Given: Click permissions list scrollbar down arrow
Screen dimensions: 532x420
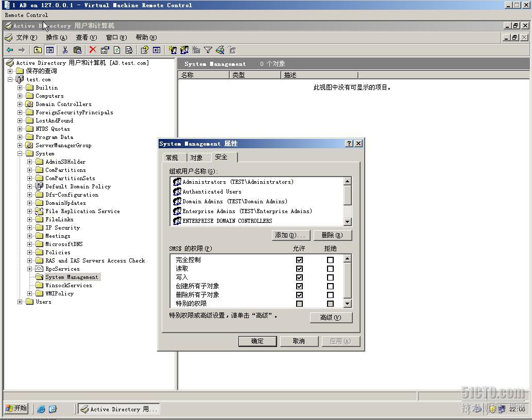Looking at the screenshot, I should tap(348, 303).
